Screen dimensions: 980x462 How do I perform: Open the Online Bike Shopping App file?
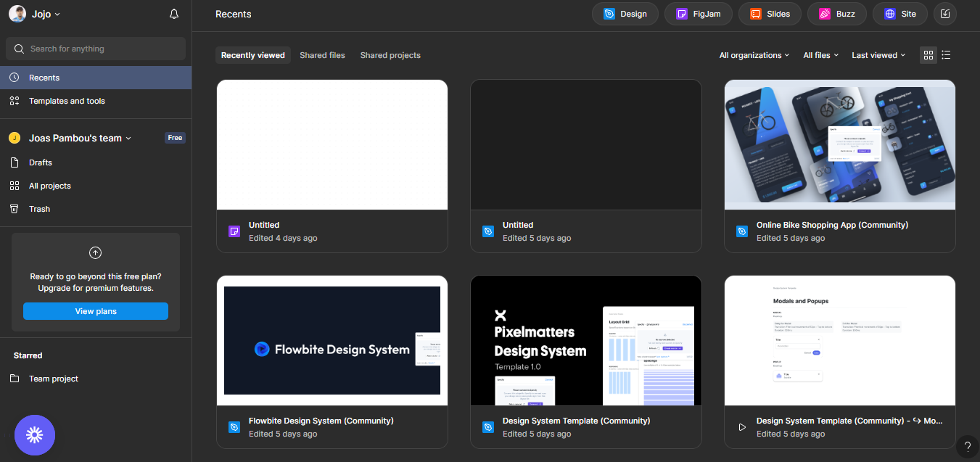(839, 145)
